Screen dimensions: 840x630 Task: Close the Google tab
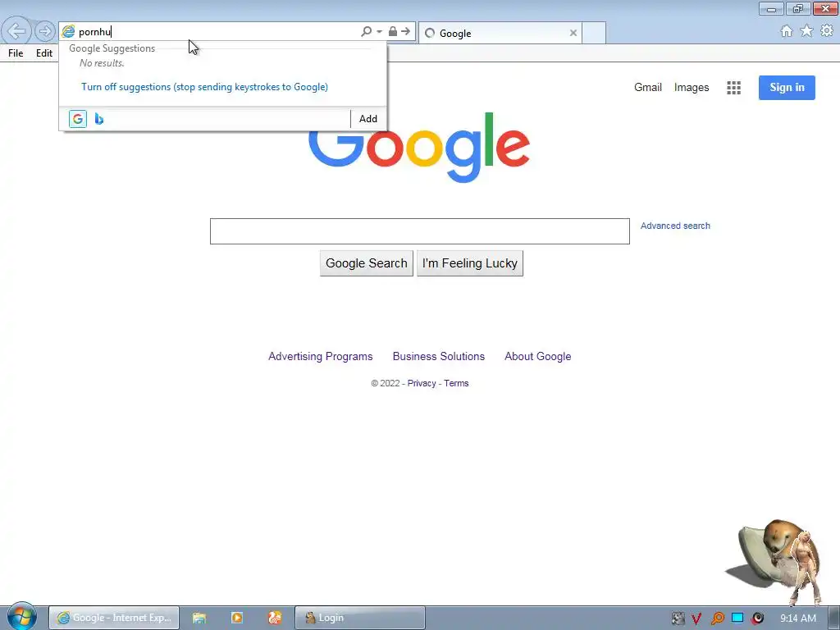(573, 33)
